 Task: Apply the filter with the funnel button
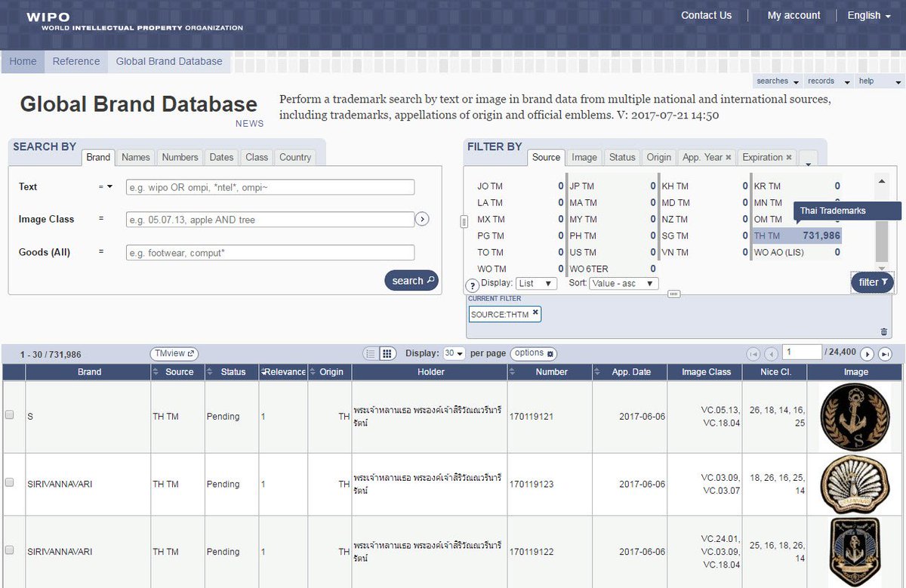pos(873,282)
